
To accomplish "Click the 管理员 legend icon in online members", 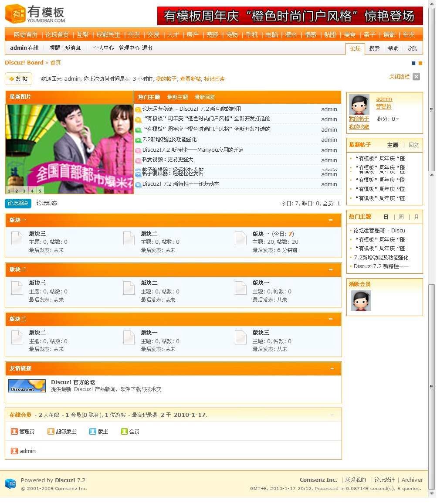I will [x=14, y=431].
